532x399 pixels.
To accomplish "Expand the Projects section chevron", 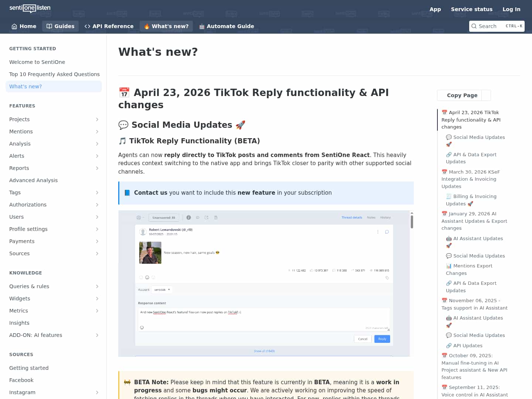I will coord(97,119).
